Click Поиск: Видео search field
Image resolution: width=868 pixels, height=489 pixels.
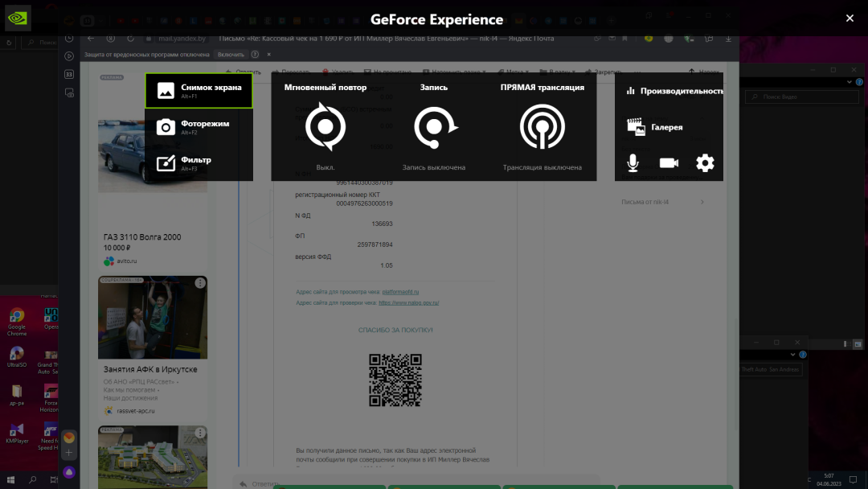tap(801, 97)
